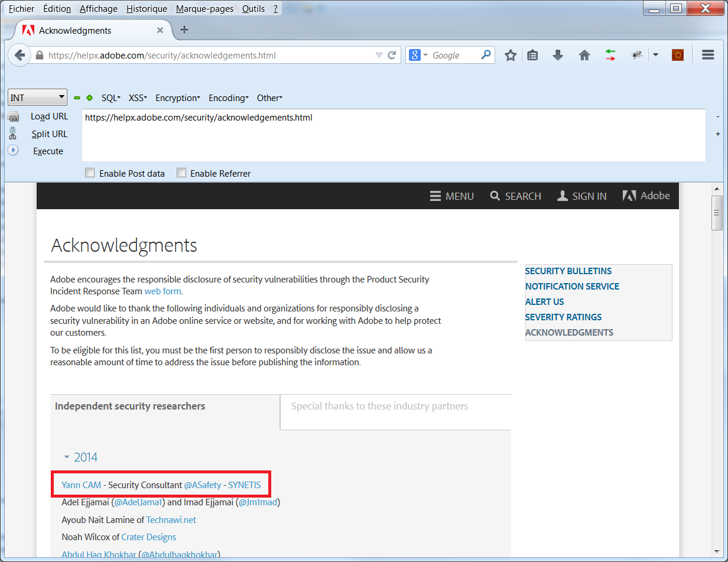Click the Firebug bug icon
728x562 pixels.
pos(637,55)
